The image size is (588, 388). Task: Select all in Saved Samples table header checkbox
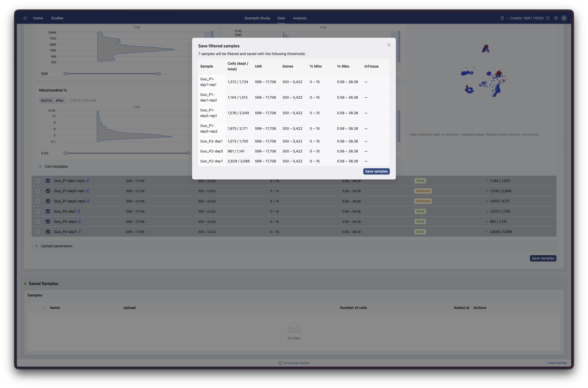click(44, 308)
